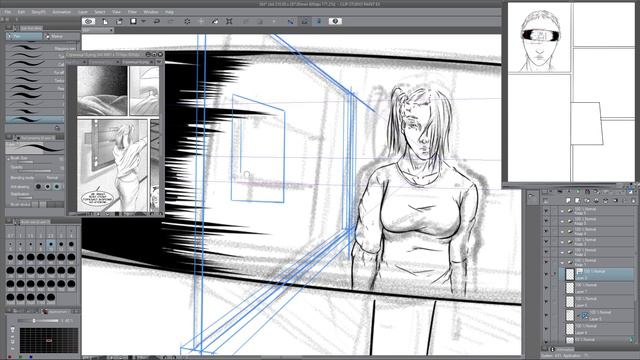The width and height of the screenshot is (640, 360).
Task: Expand the Кадр 5 layer folder
Action: click(x=562, y=222)
